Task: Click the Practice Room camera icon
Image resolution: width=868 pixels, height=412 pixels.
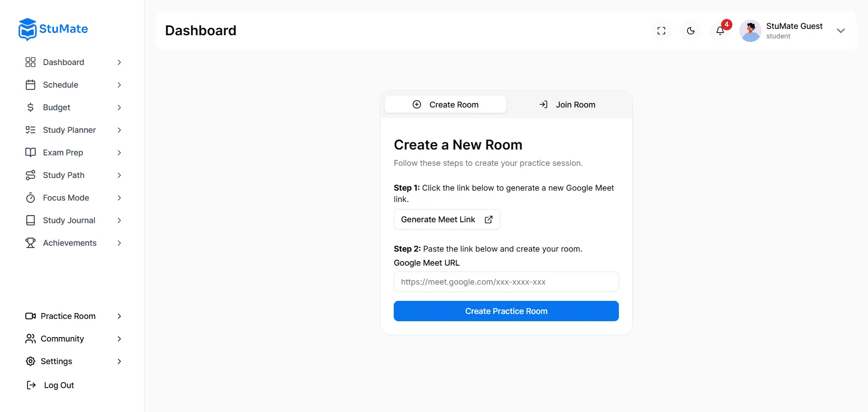Action: (30, 316)
